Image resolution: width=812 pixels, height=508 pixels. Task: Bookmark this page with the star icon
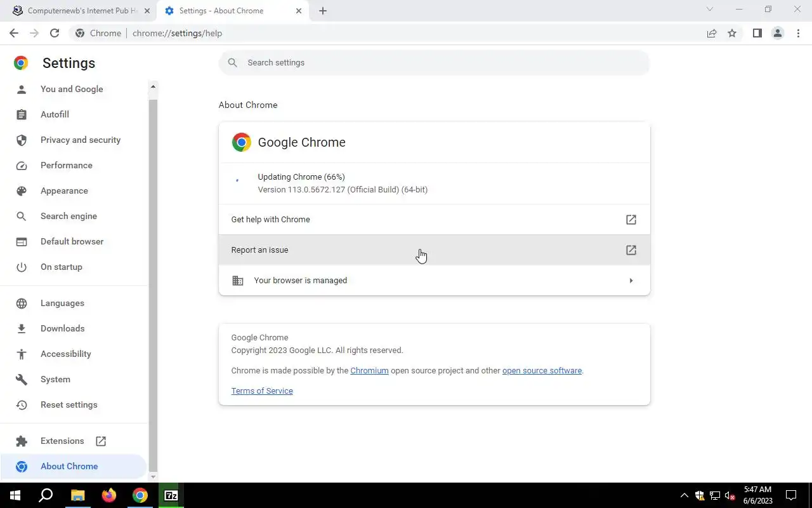click(x=732, y=33)
